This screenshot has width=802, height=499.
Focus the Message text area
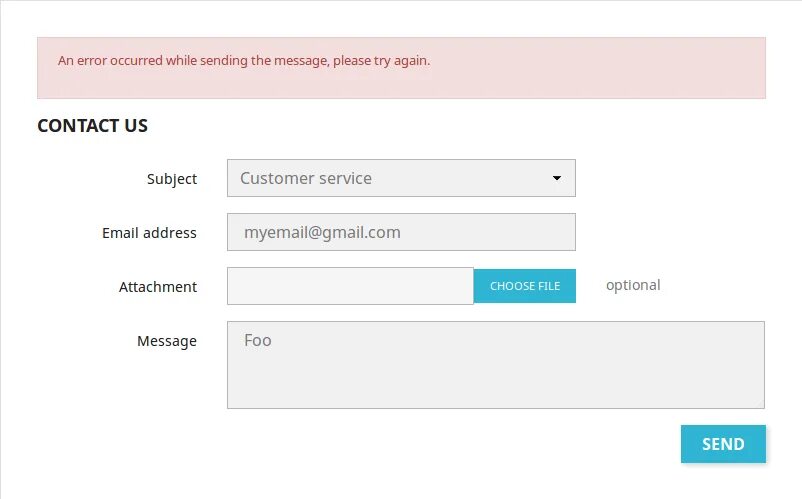point(495,364)
